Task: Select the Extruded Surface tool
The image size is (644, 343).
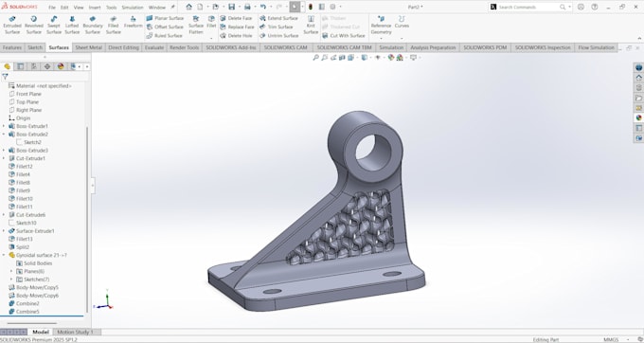Action: click(x=12, y=25)
